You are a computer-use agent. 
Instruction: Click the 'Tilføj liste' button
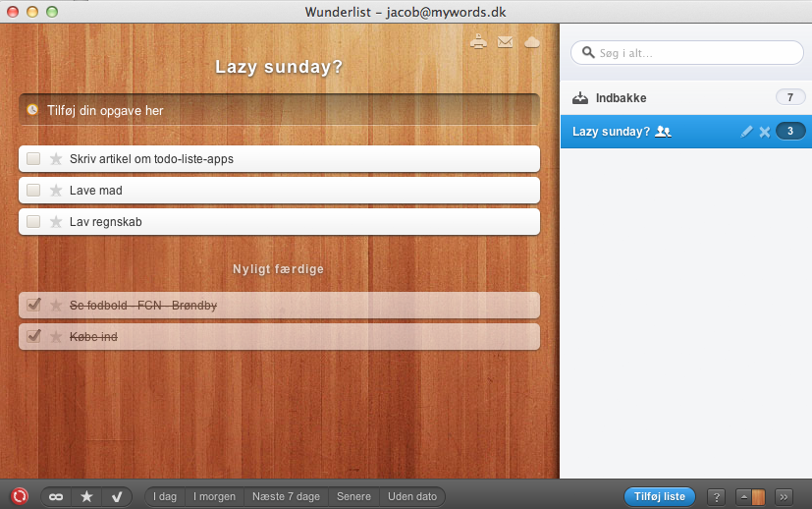pos(660,496)
